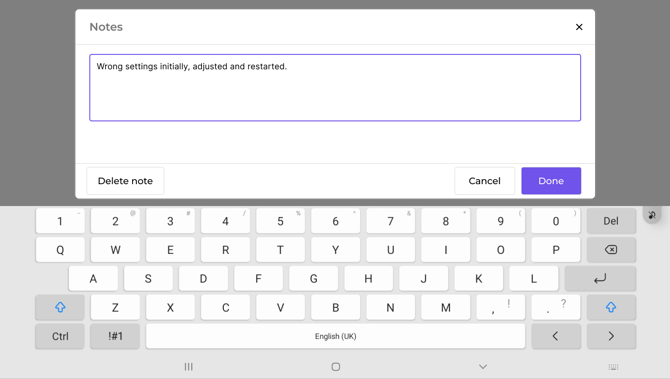Tap the number 4 key
This screenshot has width=670, height=379.
coord(225,221)
